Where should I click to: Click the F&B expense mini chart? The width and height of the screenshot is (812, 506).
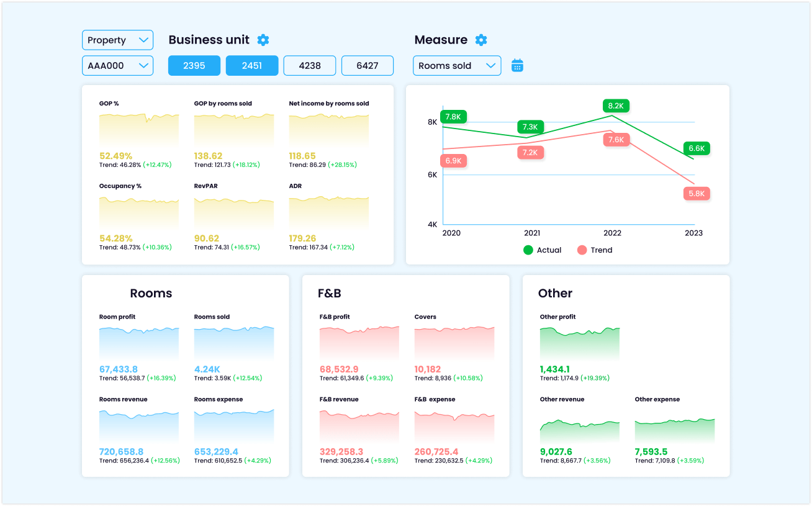point(454,426)
